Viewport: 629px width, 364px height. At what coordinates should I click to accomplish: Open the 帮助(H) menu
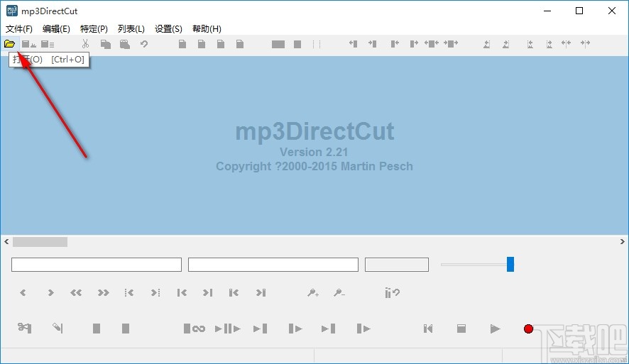click(x=207, y=29)
